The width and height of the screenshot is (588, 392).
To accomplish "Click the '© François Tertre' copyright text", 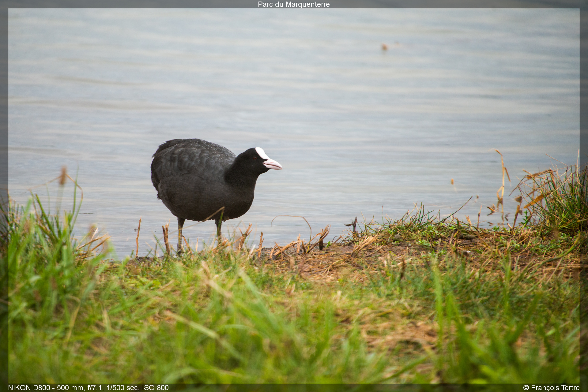I will tap(551, 388).
